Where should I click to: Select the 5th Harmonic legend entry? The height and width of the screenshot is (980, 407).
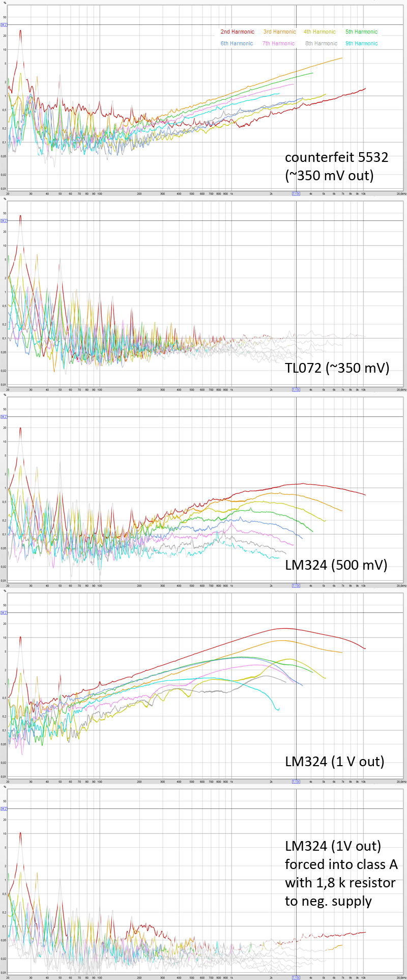click(x=361, y=32)
